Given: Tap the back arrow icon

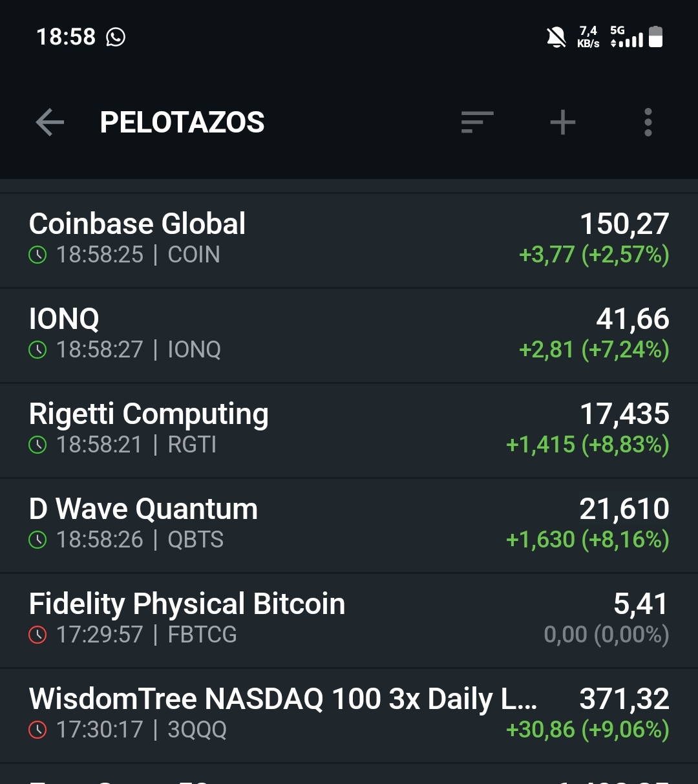Looking at the screenshot, I should 50,122.
